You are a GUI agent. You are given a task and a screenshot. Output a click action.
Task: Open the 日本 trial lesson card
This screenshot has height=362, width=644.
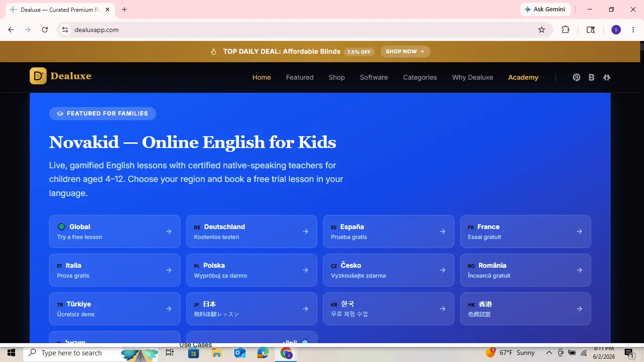coord(252,309)
